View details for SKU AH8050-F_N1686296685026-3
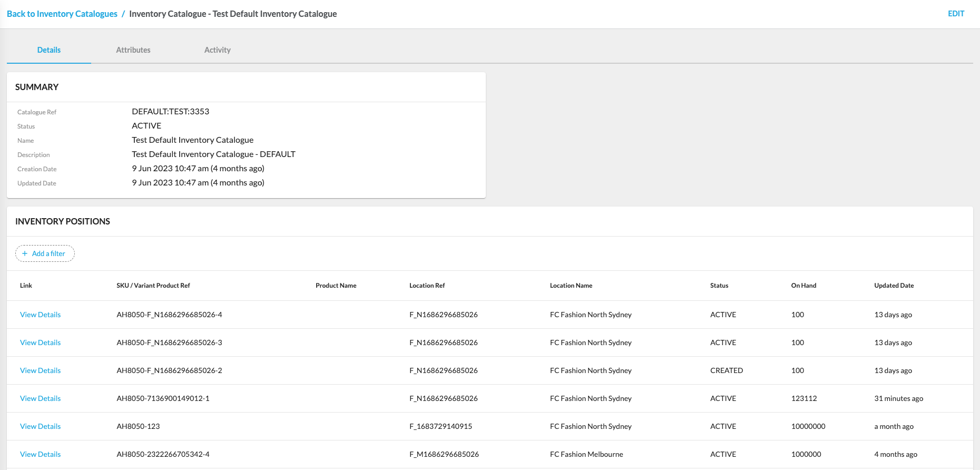Image resolution: width=980 pixels, height=470 pixels. coord(40,342)
